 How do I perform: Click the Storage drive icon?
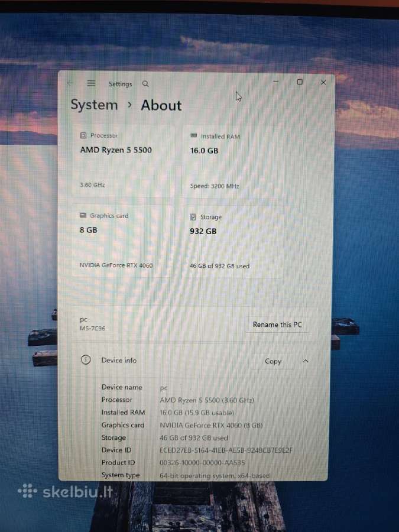193,217
